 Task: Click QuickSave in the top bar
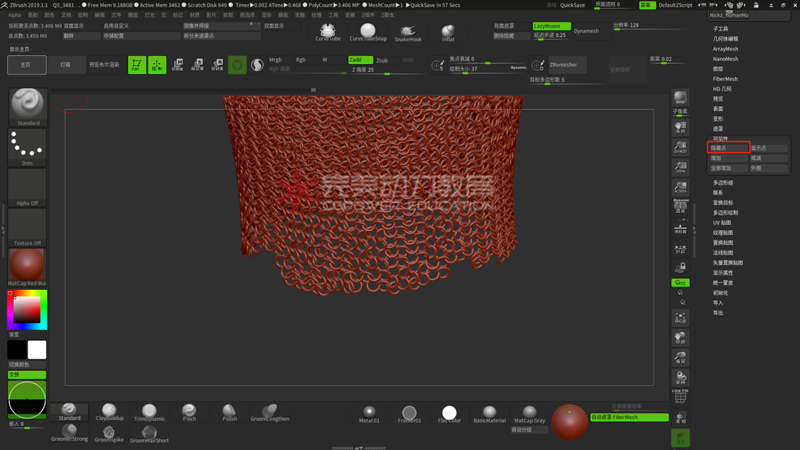pyautogui.click(x=572, y=5)
